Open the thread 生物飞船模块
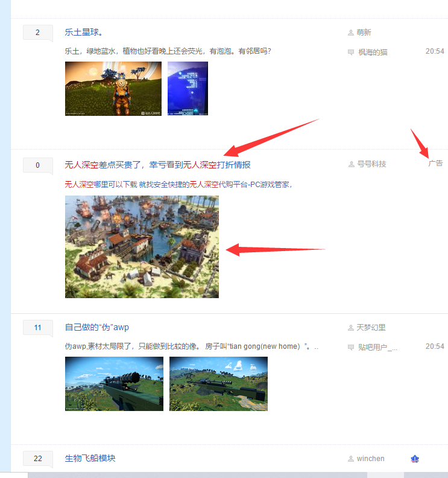The height and width of the screenshot is (478, 448). [90, 458]
